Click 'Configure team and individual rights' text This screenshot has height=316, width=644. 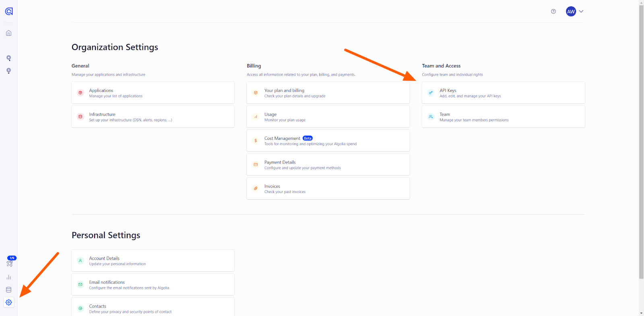[452, 75]
